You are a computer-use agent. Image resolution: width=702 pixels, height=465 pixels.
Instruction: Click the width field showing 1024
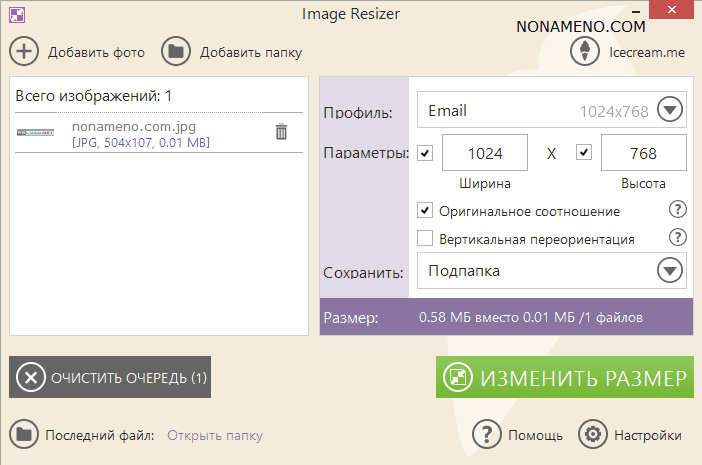(x=485, y=153)
